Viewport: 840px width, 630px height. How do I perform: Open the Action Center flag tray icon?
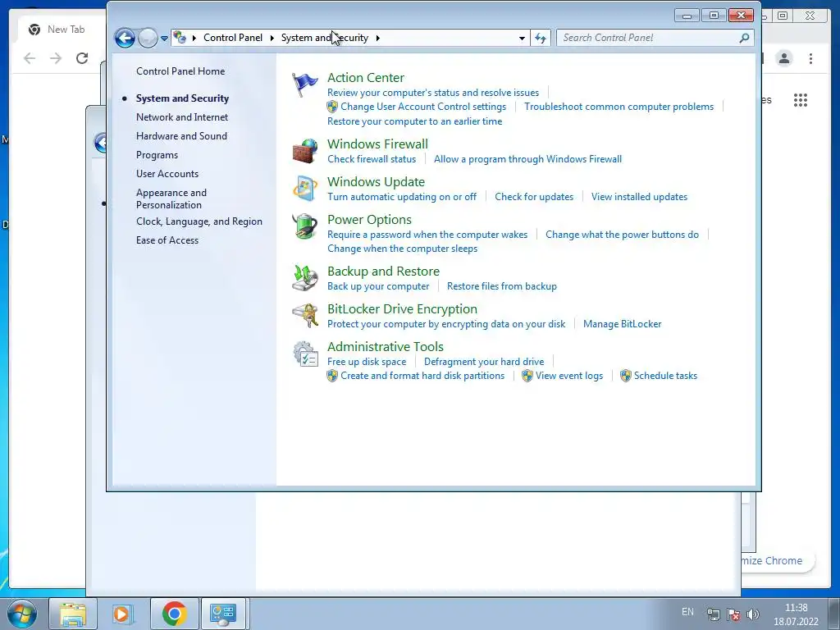pos(733,614)
